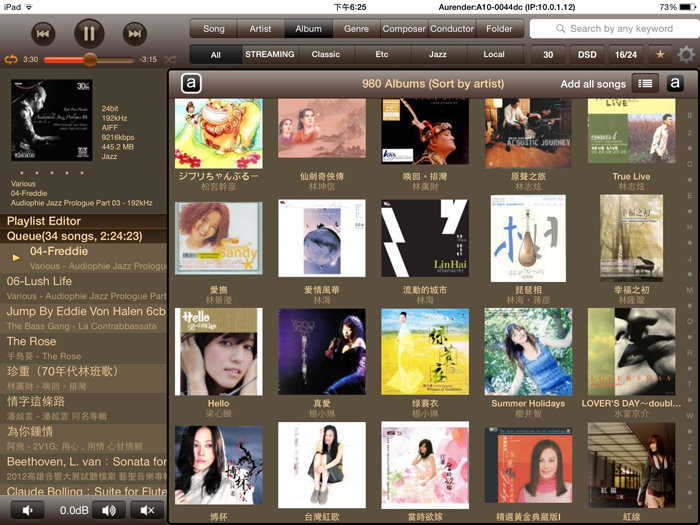Open settings gear icon
Screen dimensions: 700x525
click(x=686, y=54)
